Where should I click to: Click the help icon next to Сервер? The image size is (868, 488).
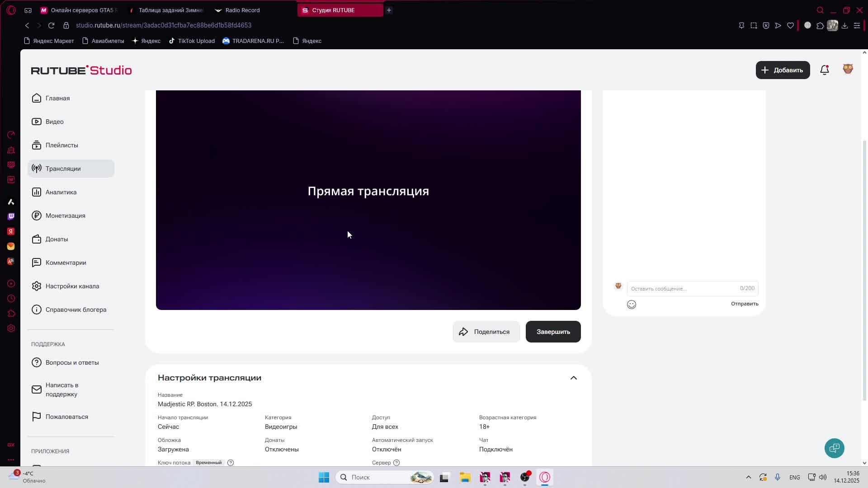396,463
